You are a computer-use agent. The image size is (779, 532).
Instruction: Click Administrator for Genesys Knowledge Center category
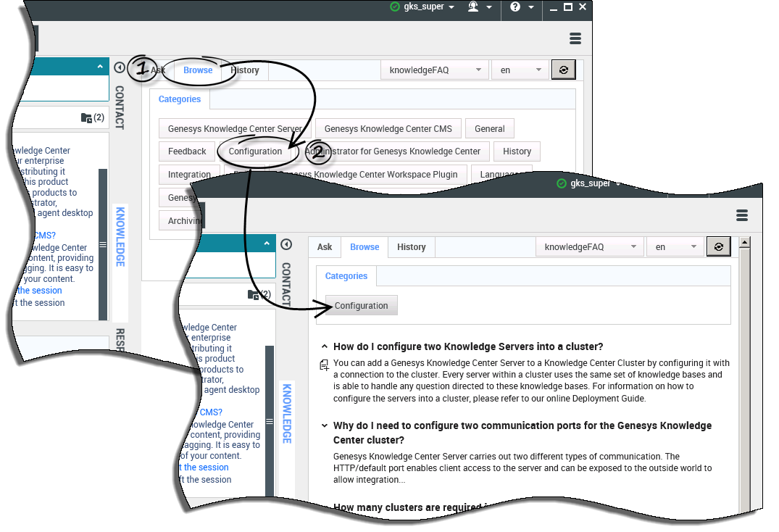393,151
